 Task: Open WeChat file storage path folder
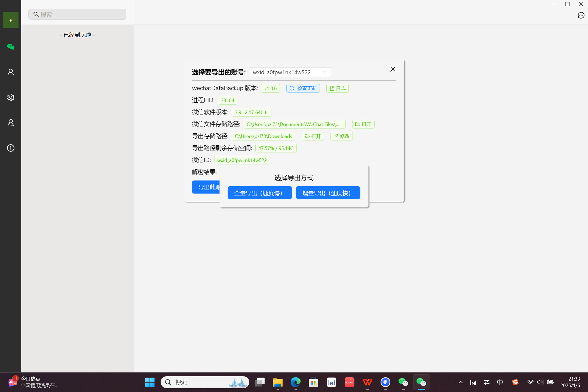pyautogui.click(x=363, y=124)
